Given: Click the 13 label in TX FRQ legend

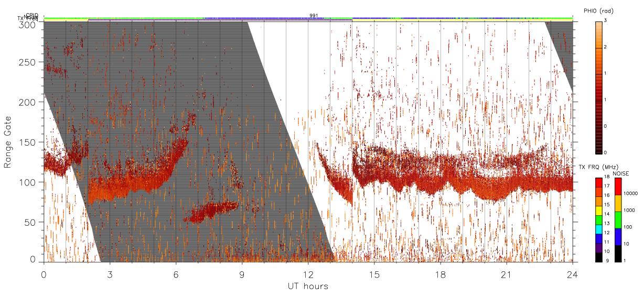Looking at the screenshot, I should (x=607, y=223).
